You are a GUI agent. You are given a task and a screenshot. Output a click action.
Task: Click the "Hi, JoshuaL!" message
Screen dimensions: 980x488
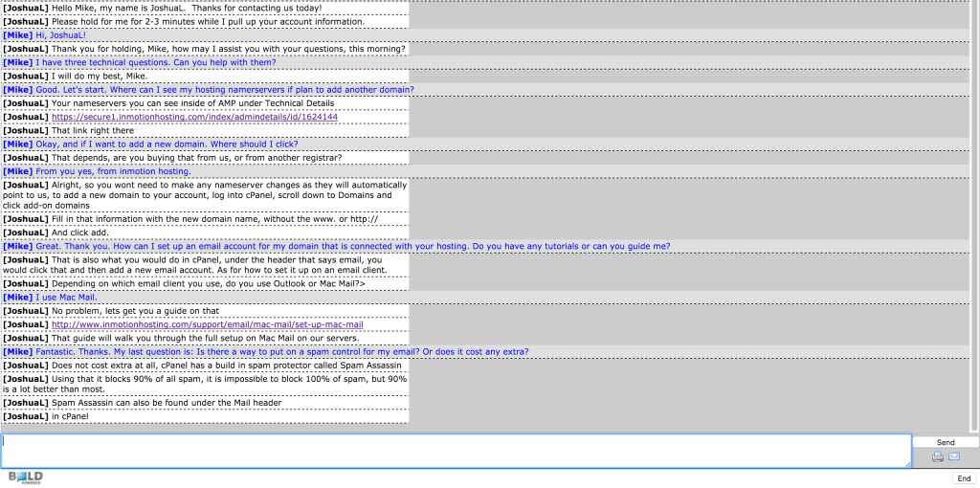60,35
